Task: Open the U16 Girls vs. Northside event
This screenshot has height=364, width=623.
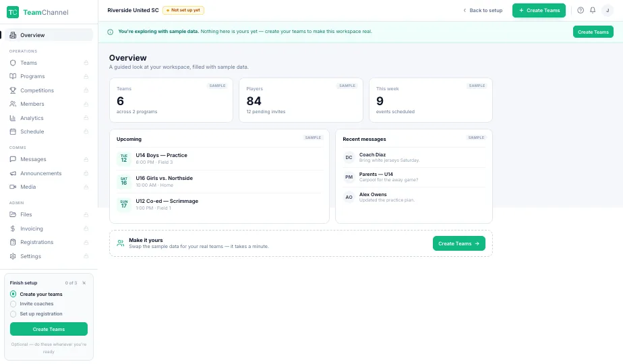Action: tap(219, 181)
